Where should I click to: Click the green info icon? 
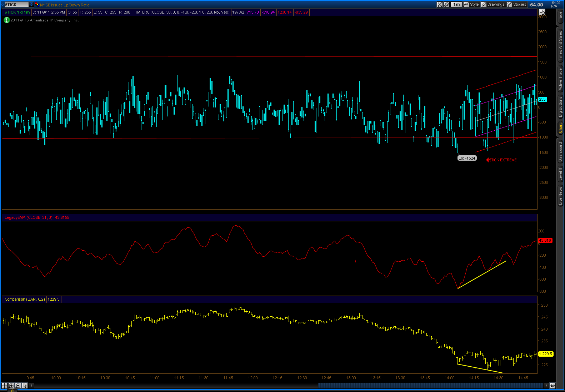pyautogui.click(x=6, y=20)
